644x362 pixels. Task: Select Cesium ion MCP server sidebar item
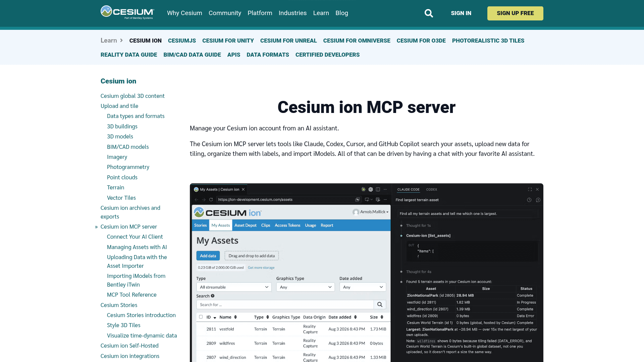pos(129,227)
